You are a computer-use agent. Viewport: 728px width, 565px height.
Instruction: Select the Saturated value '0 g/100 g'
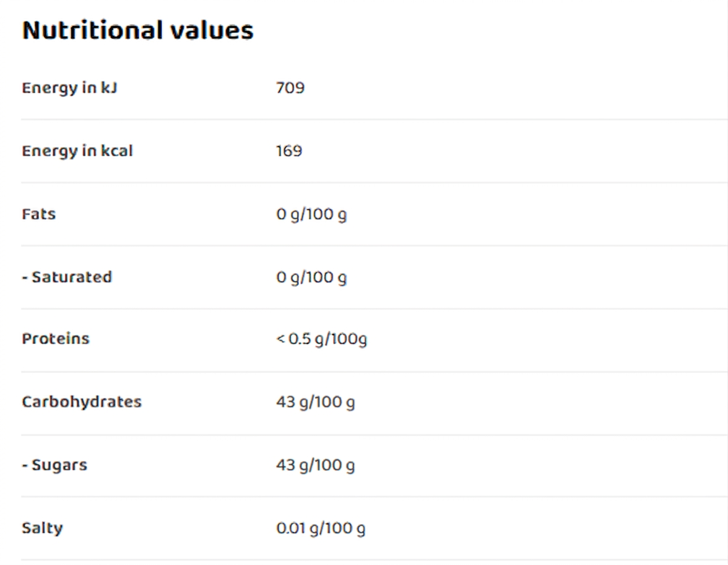pyautogui.click(x=311, y=278)
